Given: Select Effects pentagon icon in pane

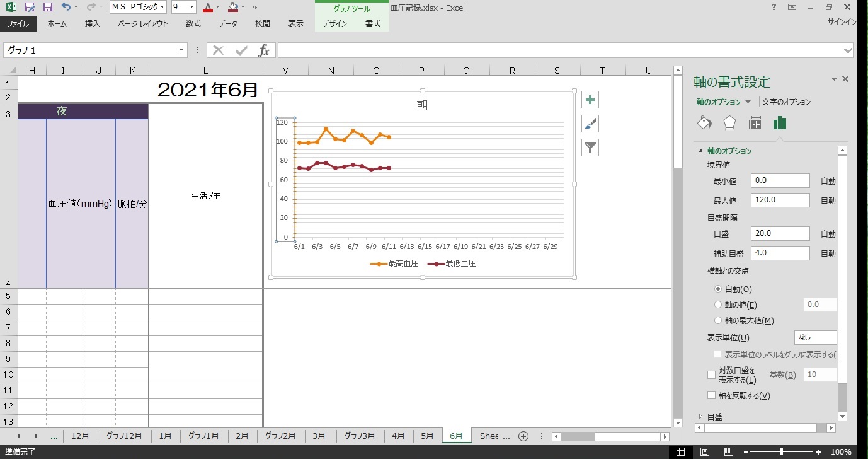Looking at the screenshot, I should (729, 122).
